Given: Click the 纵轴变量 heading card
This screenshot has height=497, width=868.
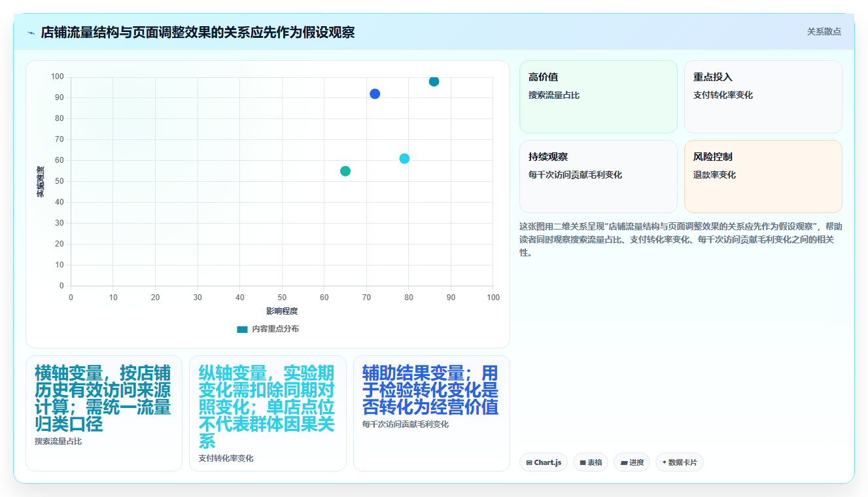Looking at the screenshot, I should pyautogui.click(x=268, y=413).
